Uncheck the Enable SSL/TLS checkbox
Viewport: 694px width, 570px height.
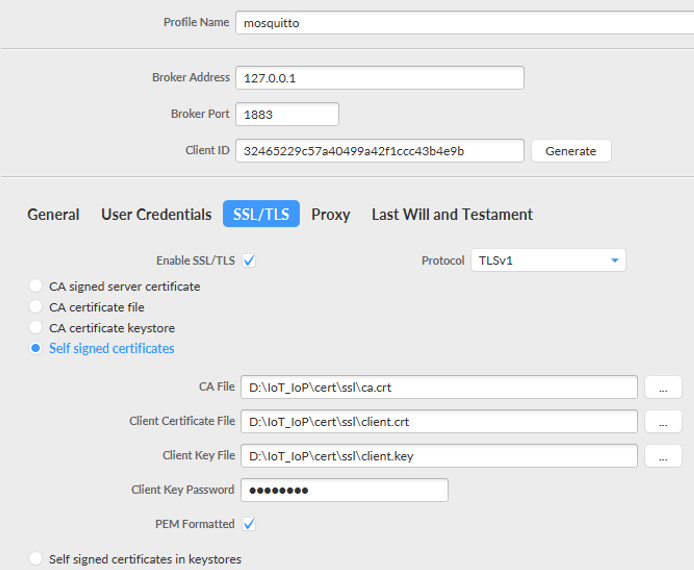[249, 260]
